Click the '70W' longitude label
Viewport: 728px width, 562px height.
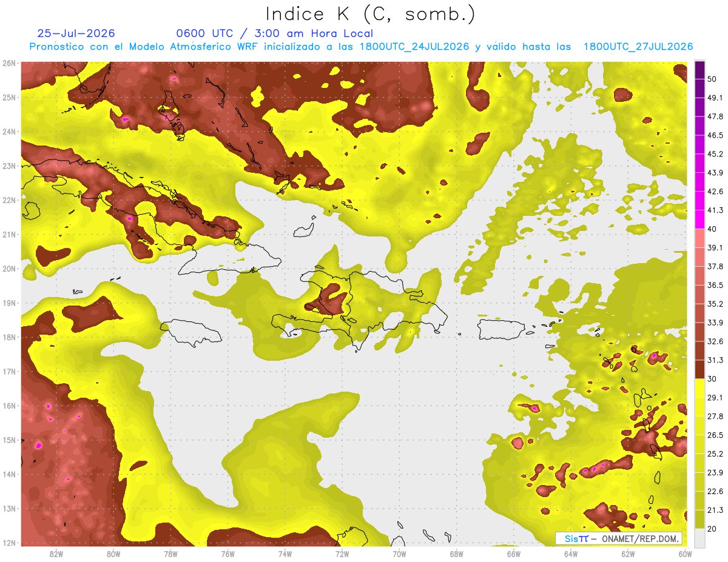pyautogui.click(x=399, y=554)
